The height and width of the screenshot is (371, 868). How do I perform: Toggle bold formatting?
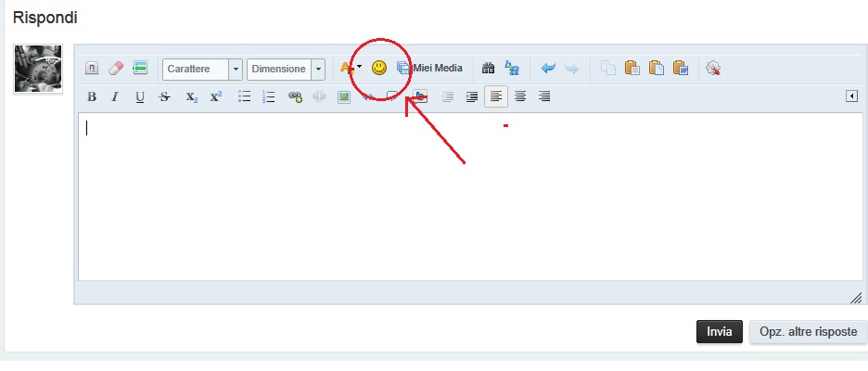[92, 96]
